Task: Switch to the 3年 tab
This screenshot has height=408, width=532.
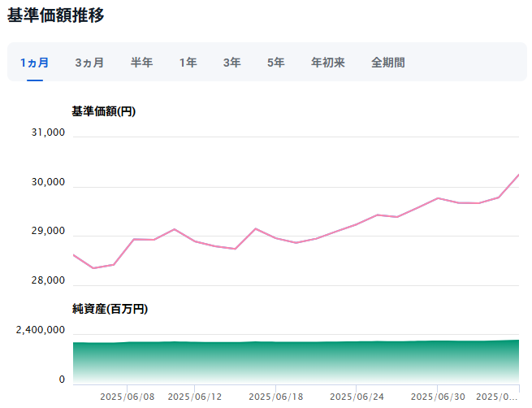Action: pyautogui.click(x=232, y=63)
